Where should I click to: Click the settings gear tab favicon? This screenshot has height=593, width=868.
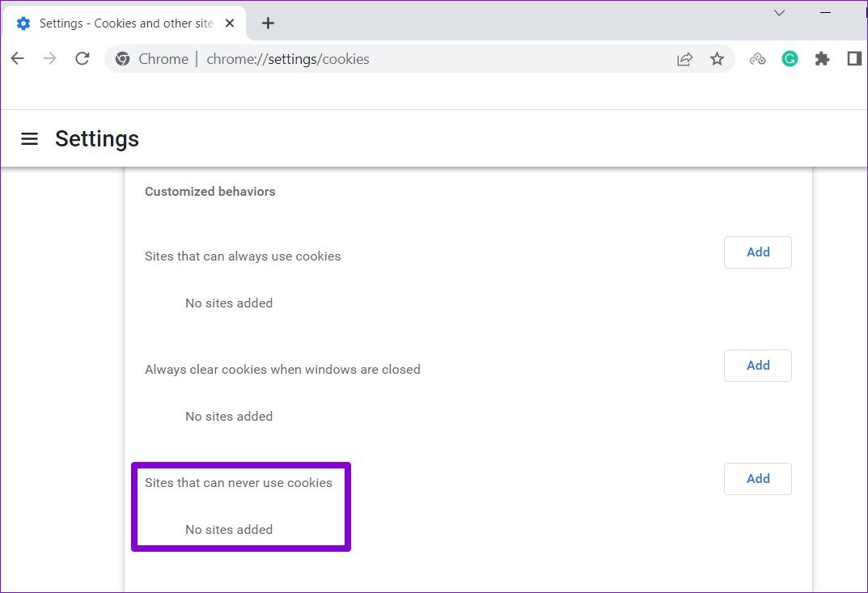[23, 23]
